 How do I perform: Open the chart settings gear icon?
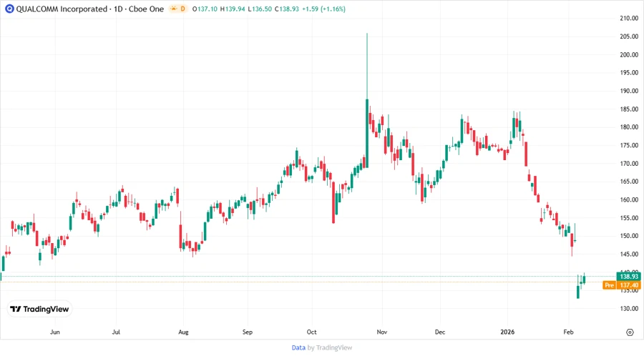(x=630, y=332)
